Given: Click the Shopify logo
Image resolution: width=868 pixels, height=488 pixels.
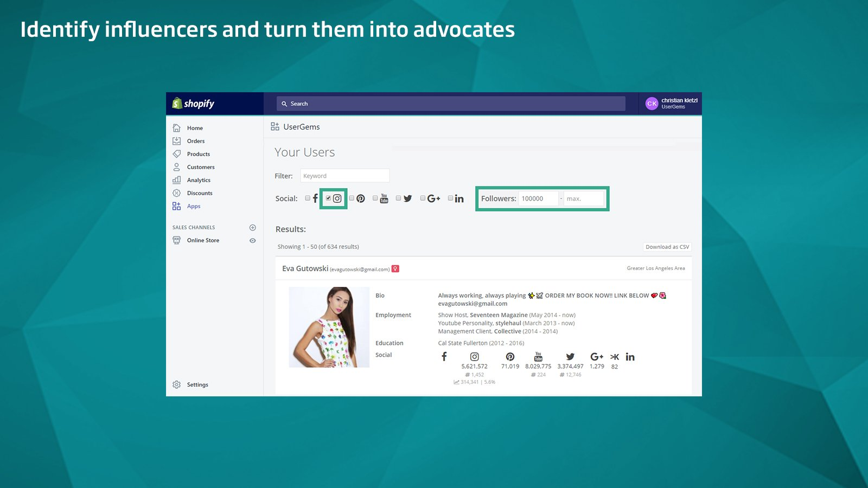Looking at the screenshot, I should pos(193,103).
